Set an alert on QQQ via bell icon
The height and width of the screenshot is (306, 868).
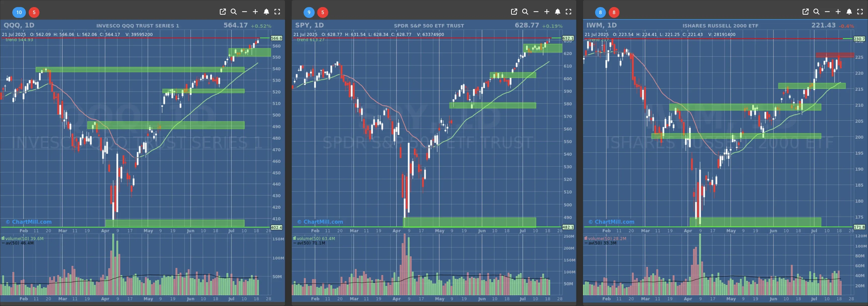click(266, 12)
